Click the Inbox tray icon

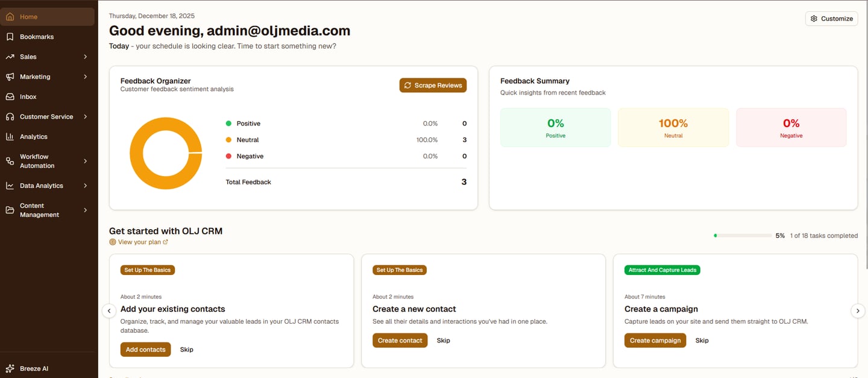point(10,96)
